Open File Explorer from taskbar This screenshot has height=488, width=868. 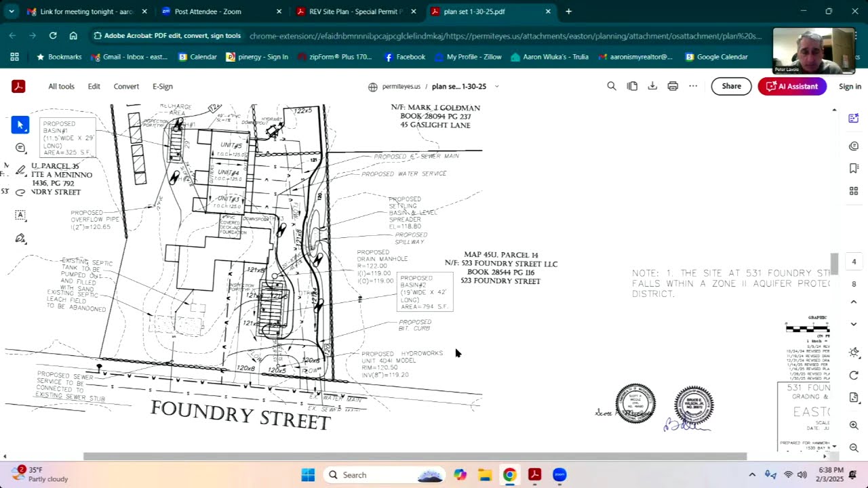click(485, 475)
